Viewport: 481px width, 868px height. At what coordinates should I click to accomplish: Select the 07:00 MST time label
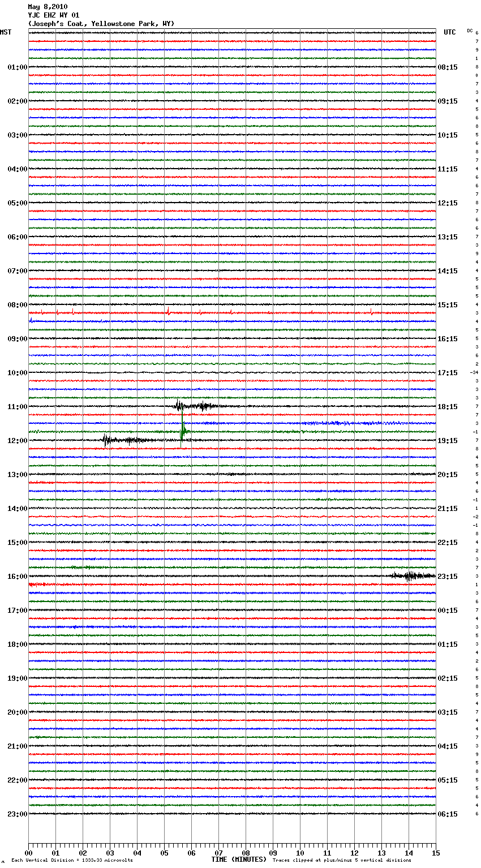[x=18, y=271]
